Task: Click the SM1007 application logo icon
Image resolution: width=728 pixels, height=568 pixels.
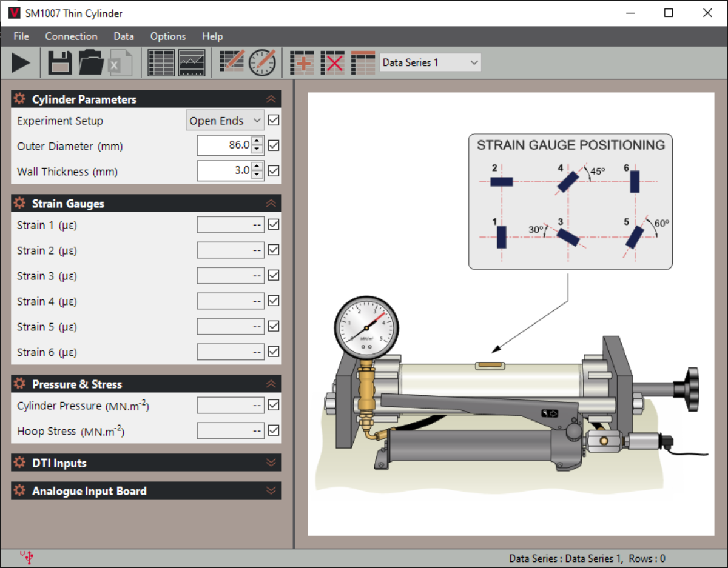Action: click(x=15, y=13)
